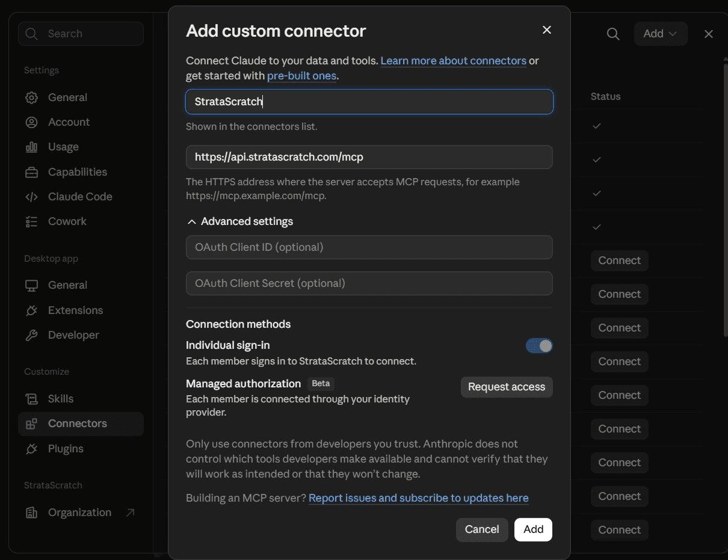The width and height of the screenshot is (728, 560).
Task: Click the Skills scroll icon
Action: (32, 399)
